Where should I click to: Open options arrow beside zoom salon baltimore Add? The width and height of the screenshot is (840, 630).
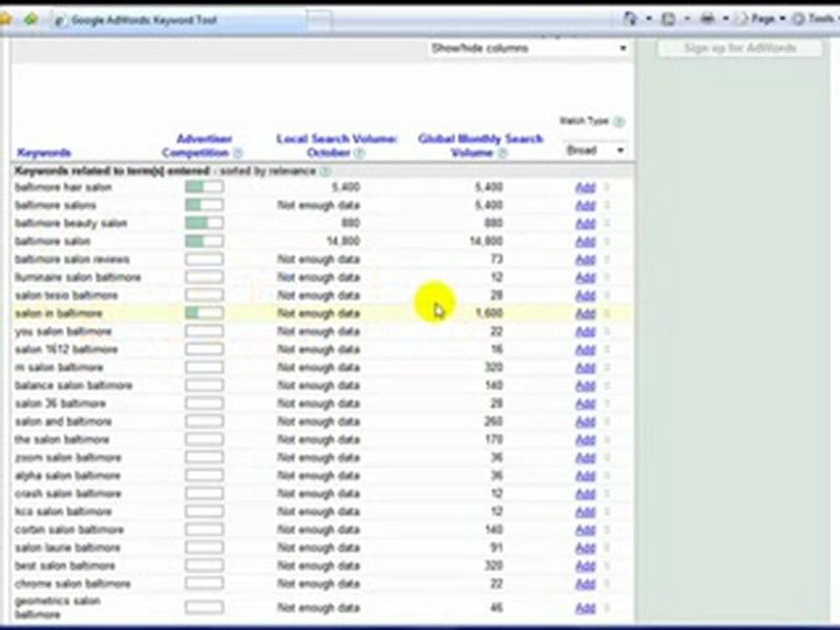pyautogui.click(x=607, y=458)
